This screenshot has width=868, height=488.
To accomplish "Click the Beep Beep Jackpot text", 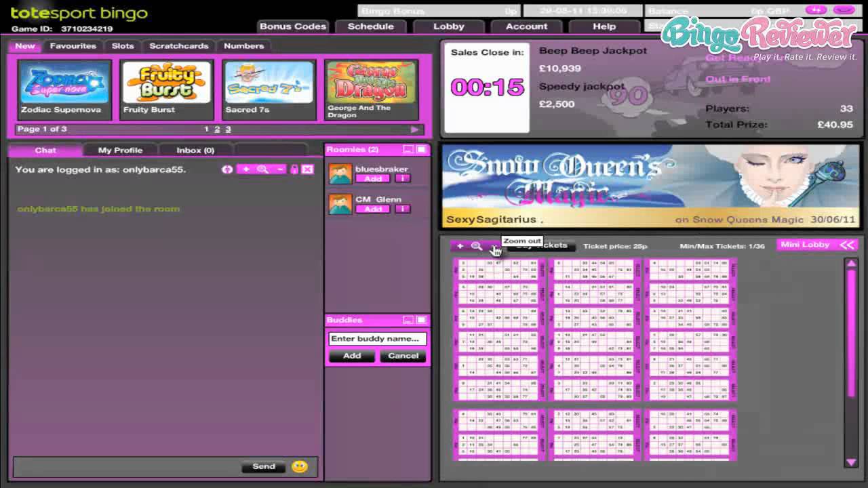I will (593, 51).
